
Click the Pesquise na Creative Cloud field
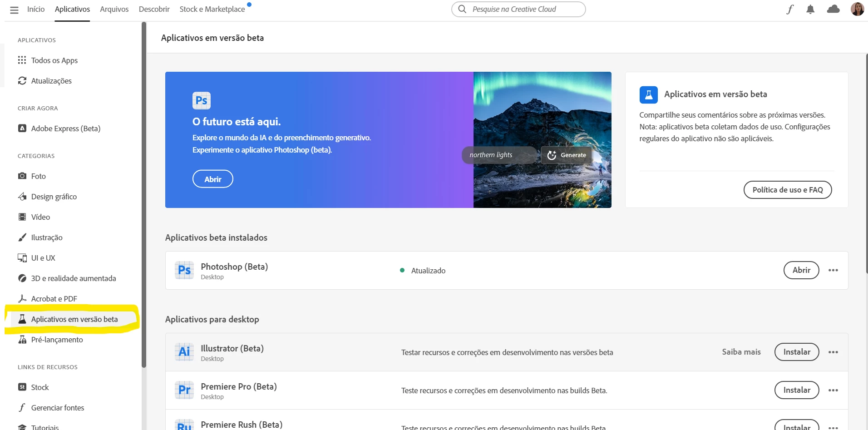(x=518, y=9)
